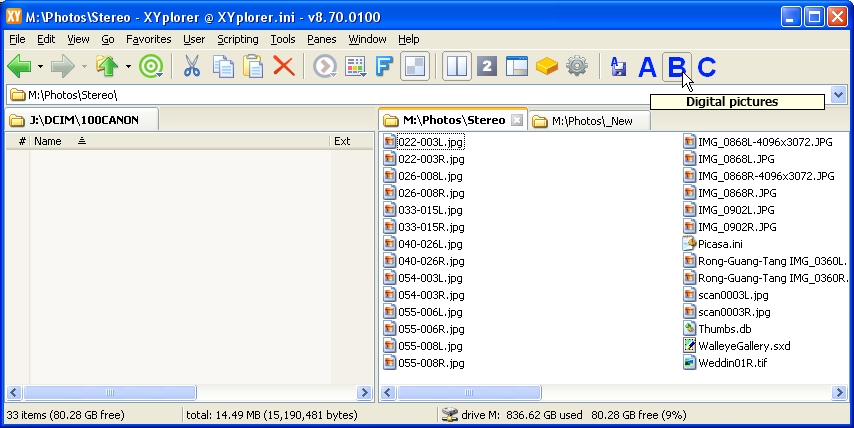Select the file WalleyeGallery.sxd

(743, 345)
